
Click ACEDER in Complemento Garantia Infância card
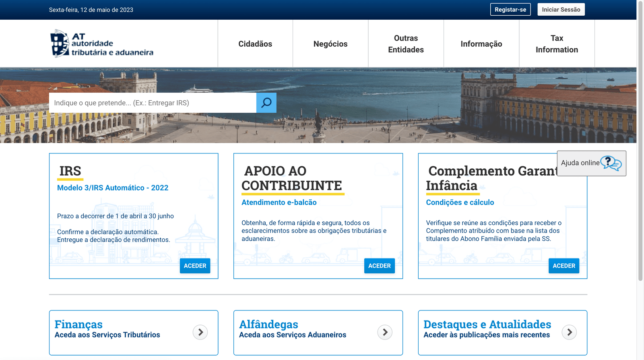click(x=563, y=266)
